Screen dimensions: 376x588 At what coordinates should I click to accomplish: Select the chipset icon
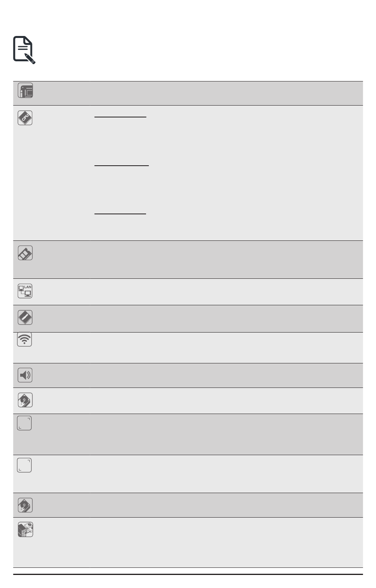tap(25, 317)
